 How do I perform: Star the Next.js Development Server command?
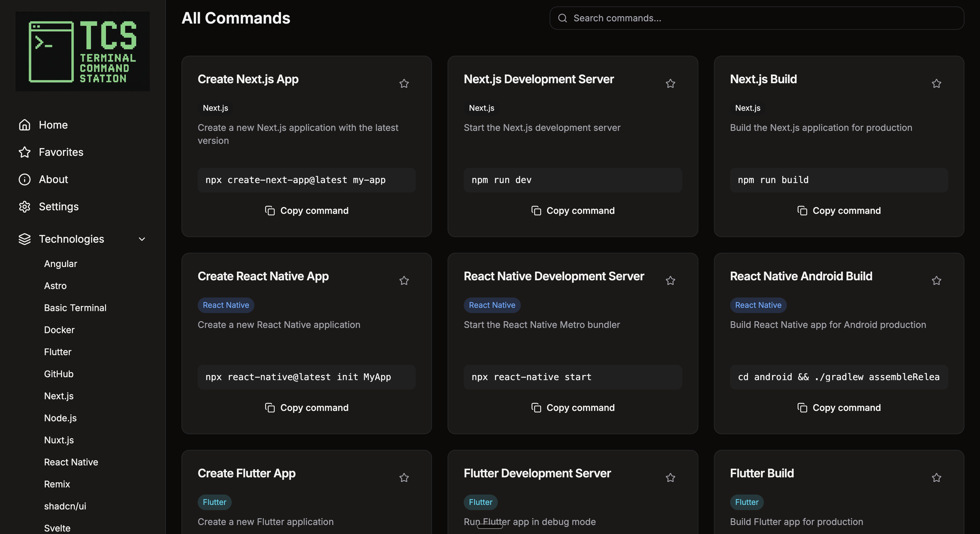tap(670, 84)
